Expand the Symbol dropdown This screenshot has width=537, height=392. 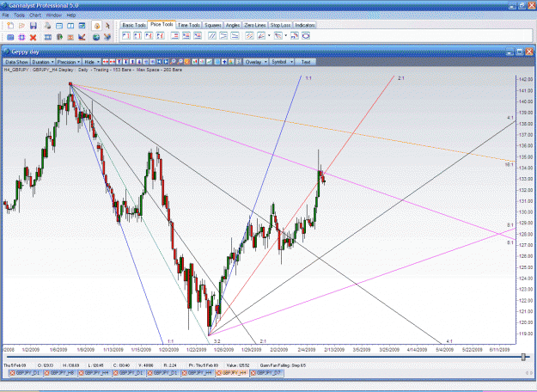click(x=282, y=62)
